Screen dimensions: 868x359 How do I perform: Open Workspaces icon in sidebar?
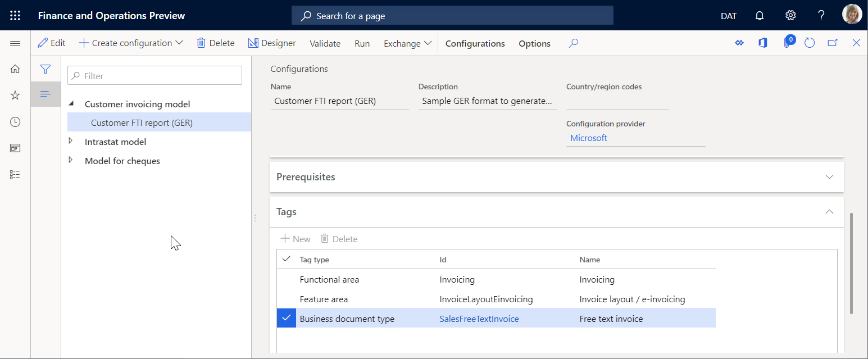tap(15, 148)
